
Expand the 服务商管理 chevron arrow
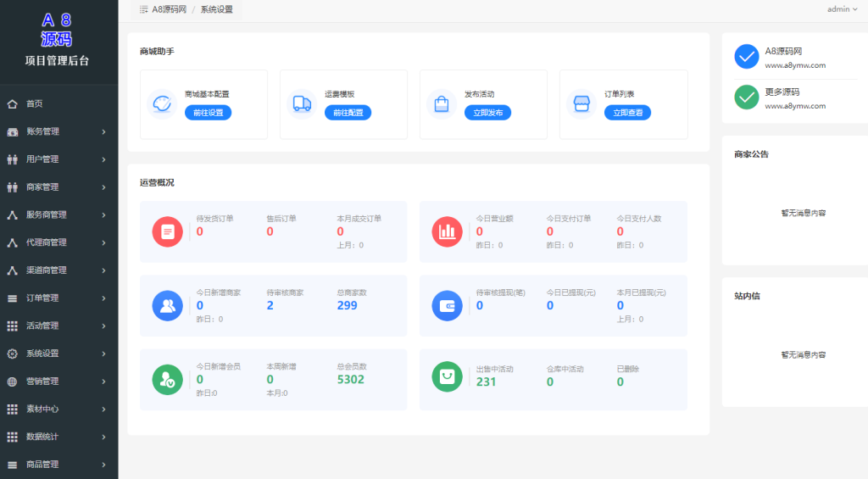(103, 214)
